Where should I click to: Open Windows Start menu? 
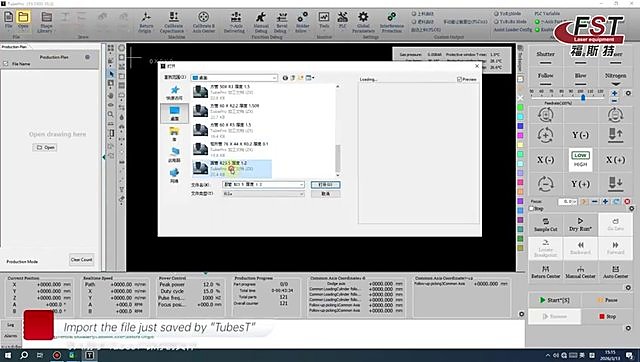pyautogui.click(x=8, y=355)
